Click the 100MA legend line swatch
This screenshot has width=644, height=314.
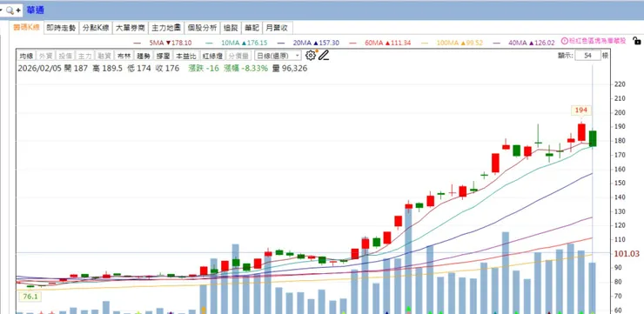tap(425, 43)
